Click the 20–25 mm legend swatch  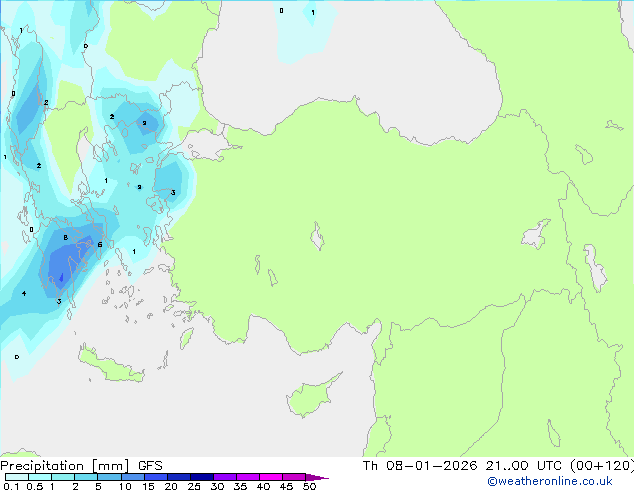tap(179, 477)
